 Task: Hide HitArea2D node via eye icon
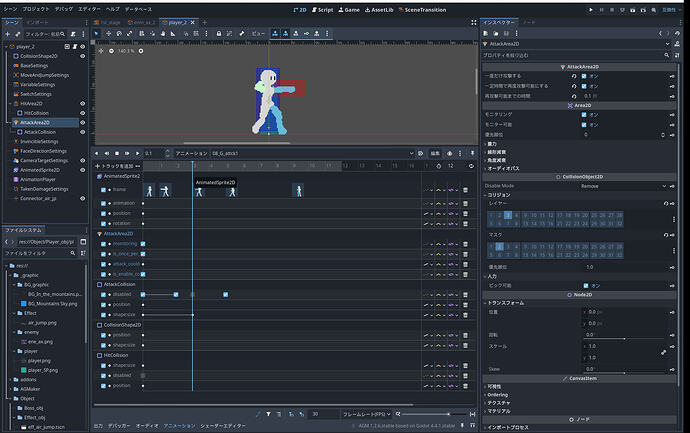[82, 104]
